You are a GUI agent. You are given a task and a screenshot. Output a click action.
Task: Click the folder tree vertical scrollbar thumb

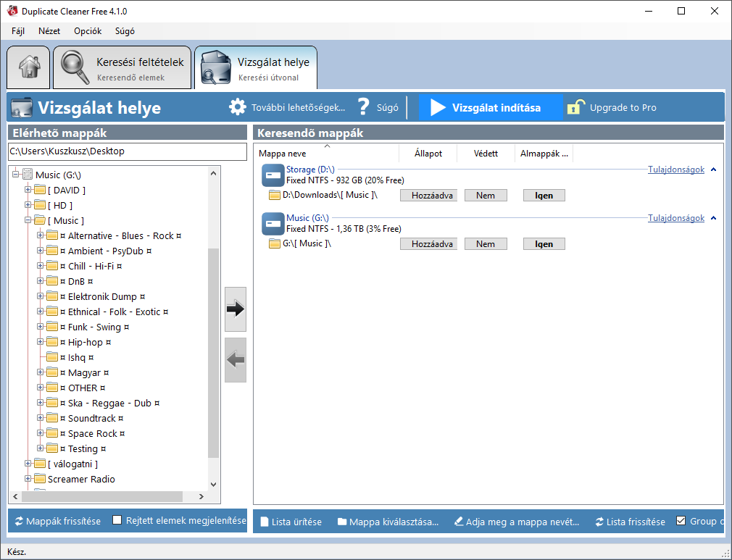click(213, 354)
